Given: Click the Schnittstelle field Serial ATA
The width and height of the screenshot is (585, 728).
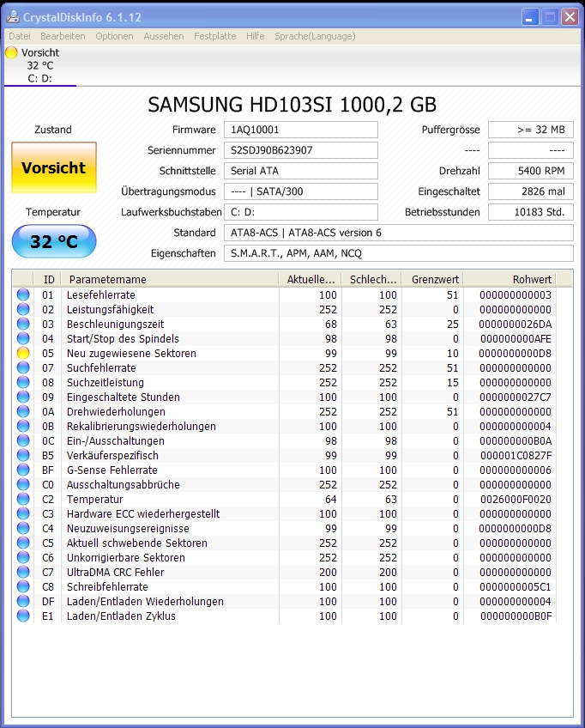Looking at the screenshot, I should coord(300,171).
